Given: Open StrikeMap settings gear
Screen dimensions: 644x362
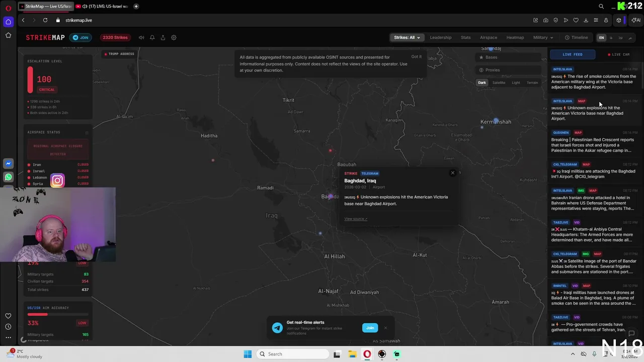Looking at the screenshot, I should pos(174,38).
